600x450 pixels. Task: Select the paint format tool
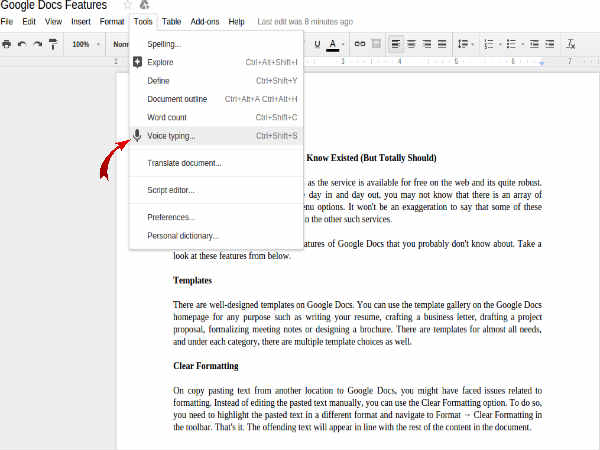coord(53,44)
